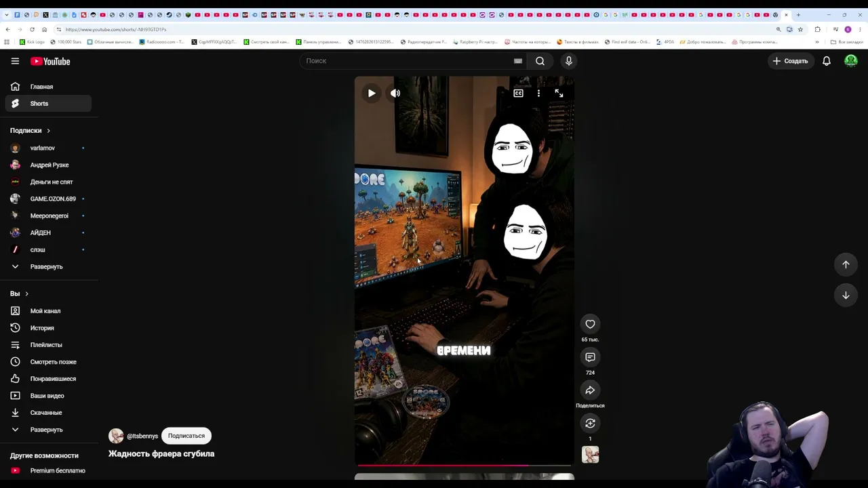Screen dimensions: 868x488
Task: Open the ltsbennys channel avatar
Action: pyautogui.click(x=116, y=436)
